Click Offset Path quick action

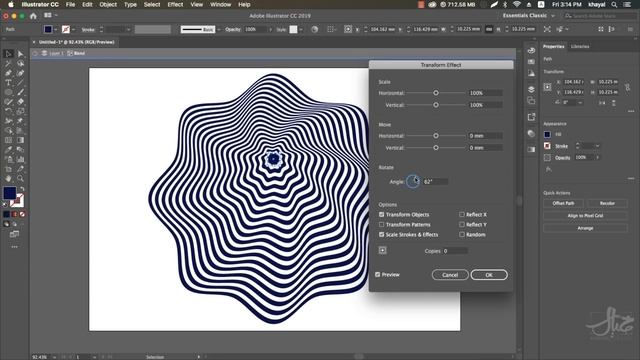(563, 203)
